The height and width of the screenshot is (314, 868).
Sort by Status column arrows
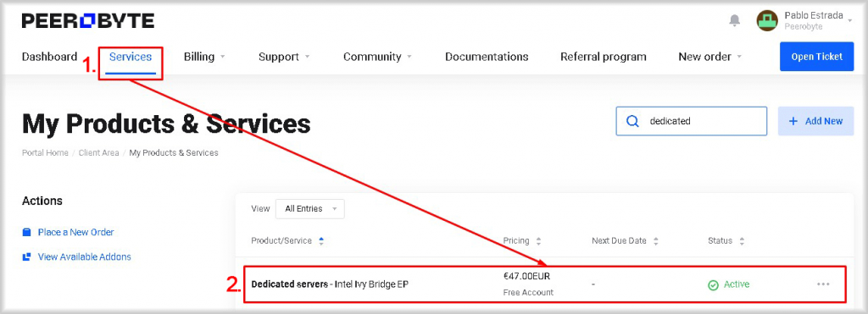pyautogui.click(x=742, y=241)
